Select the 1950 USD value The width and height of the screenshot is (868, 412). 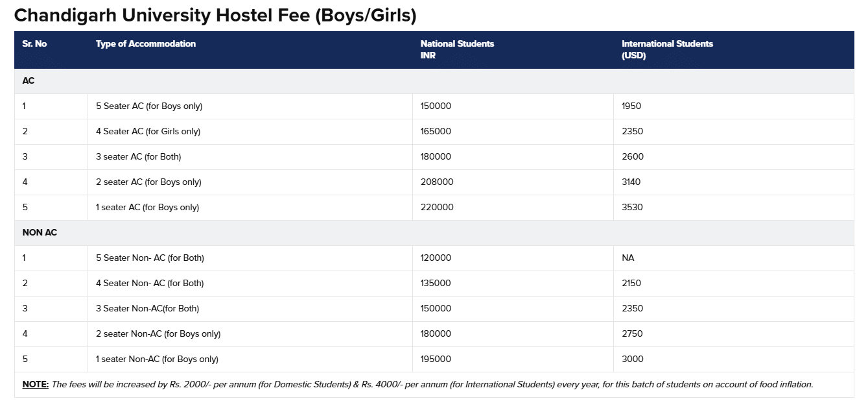(631, 106)
